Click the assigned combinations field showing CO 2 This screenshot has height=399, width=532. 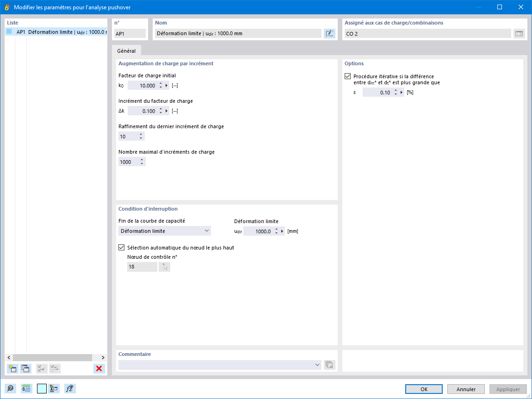coord(427,33)
